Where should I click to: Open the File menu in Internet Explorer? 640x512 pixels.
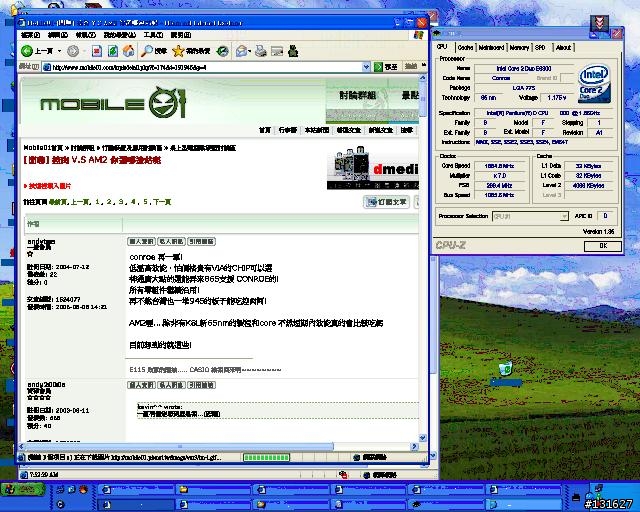click(x=31, y=35)
